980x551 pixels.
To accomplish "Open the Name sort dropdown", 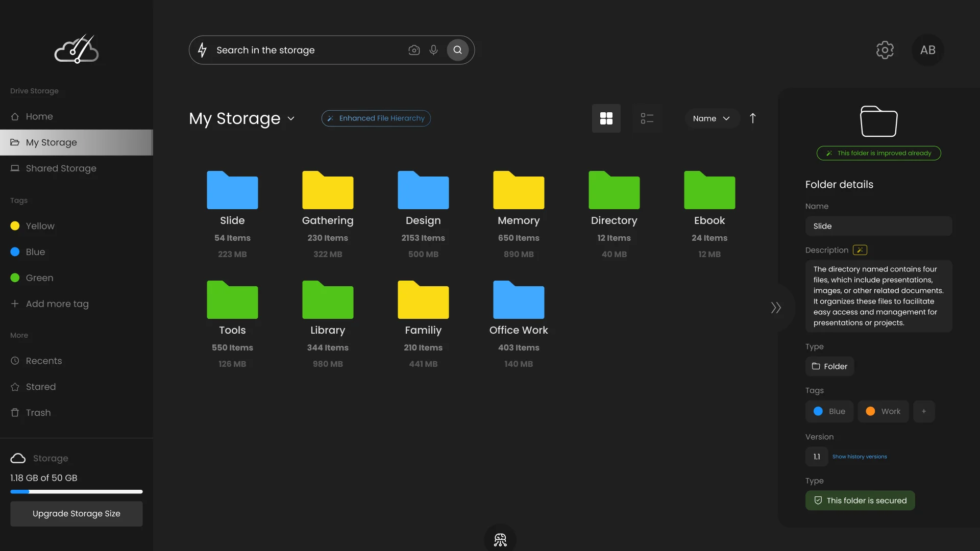I will click(x=712, y=118).
